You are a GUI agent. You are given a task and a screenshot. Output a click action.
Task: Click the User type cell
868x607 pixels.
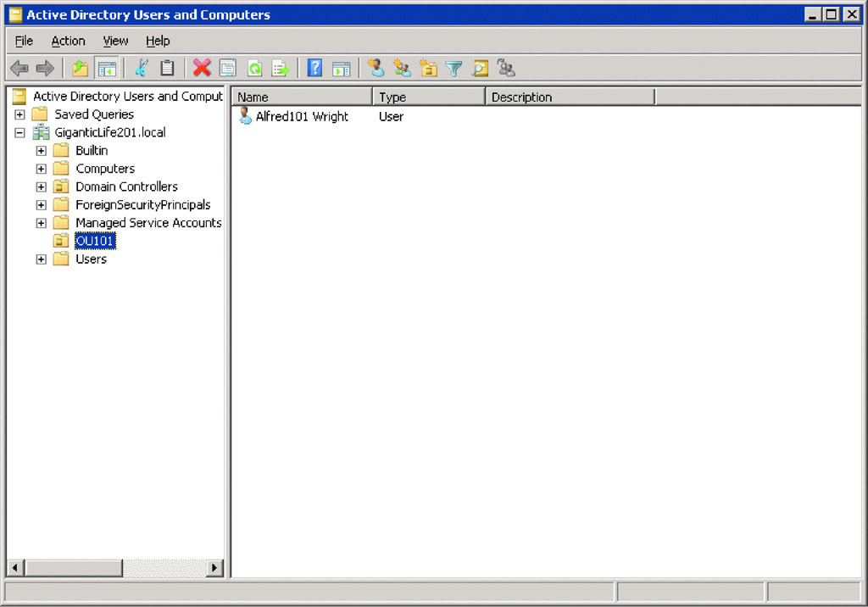pos(392,117)
